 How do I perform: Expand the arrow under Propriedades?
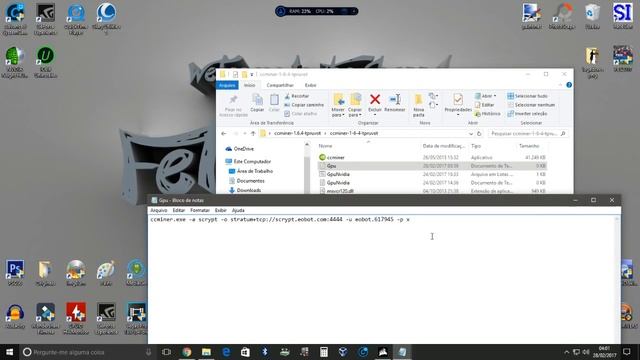[458, 115]
